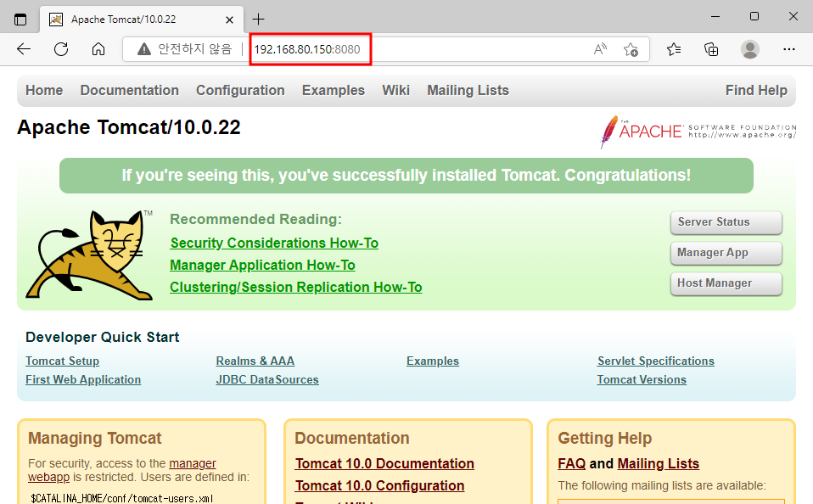
Task: Click the browser back arrow
Action: click(24, 49)
